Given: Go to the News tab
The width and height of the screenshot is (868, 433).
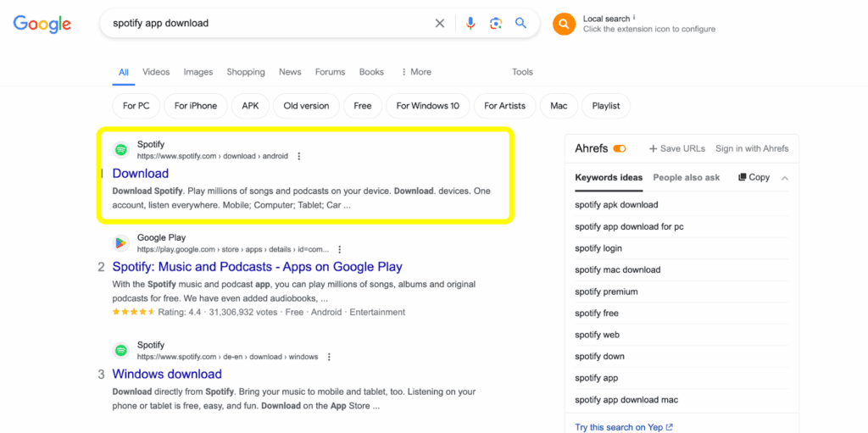Looking at the screenshot, I should 290,72.
